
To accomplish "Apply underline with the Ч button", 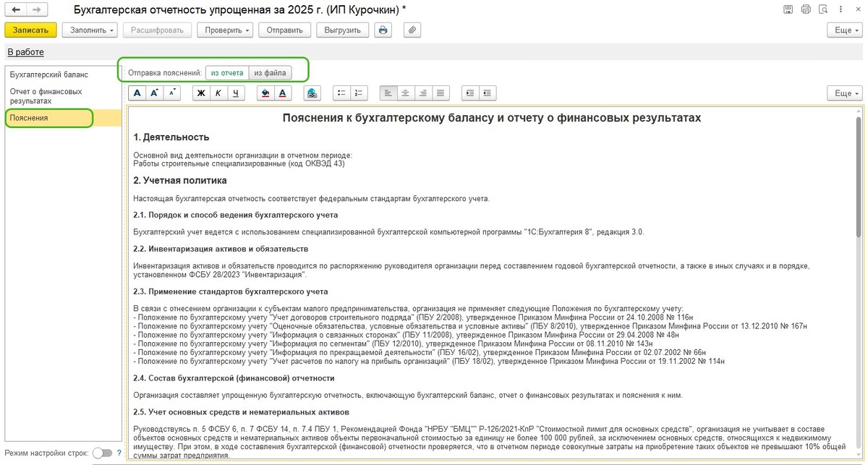I will point(237,93).
